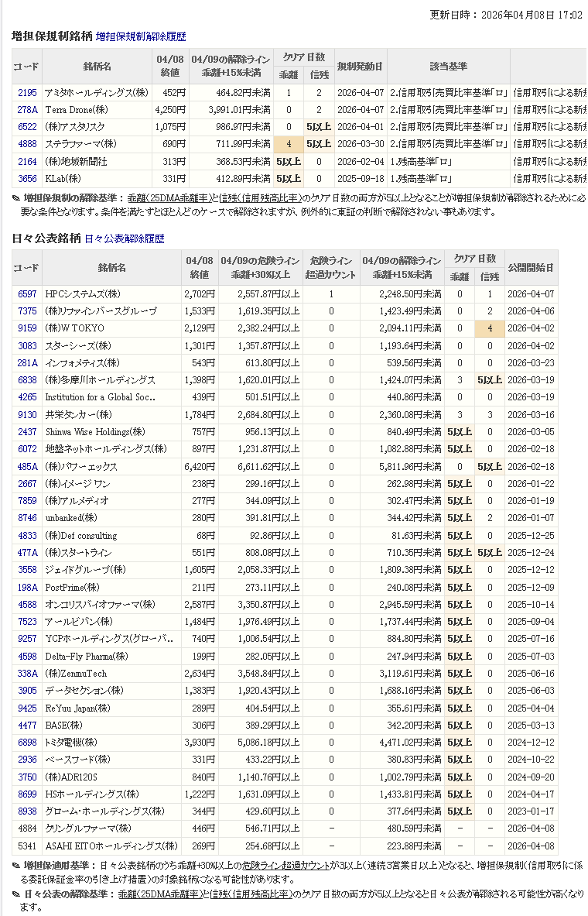Image resolution: width=588 pixels, height=916 pixels.
Task: Click pencil icon beside 日々公表の解除基準 note
Action: 16,894
